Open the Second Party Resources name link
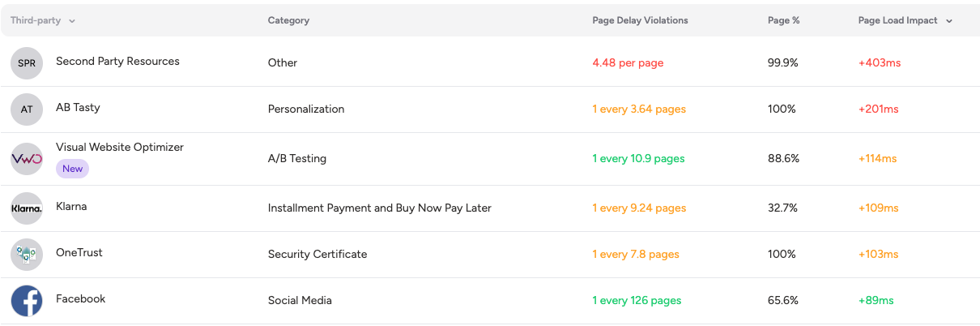 pos(117,62)
